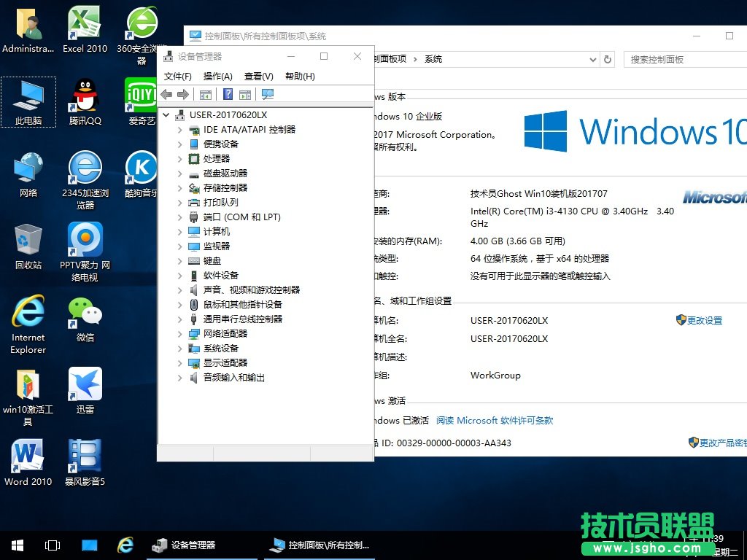Open Task View on the taskbar
This screenshot has width=747, height=560.
pyautogui.click(x=52, y=545)
